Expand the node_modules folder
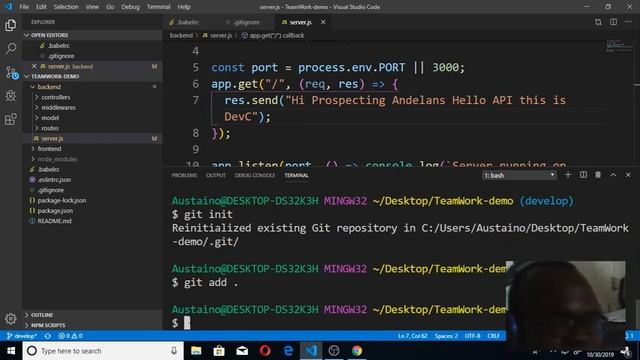The image size is (640, 360). pos(93,159)
